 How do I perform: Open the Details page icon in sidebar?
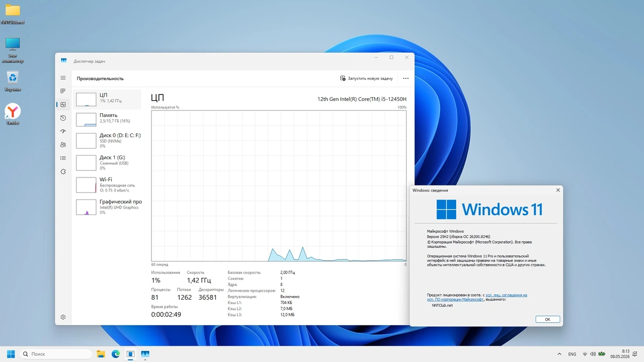point(63,158)
